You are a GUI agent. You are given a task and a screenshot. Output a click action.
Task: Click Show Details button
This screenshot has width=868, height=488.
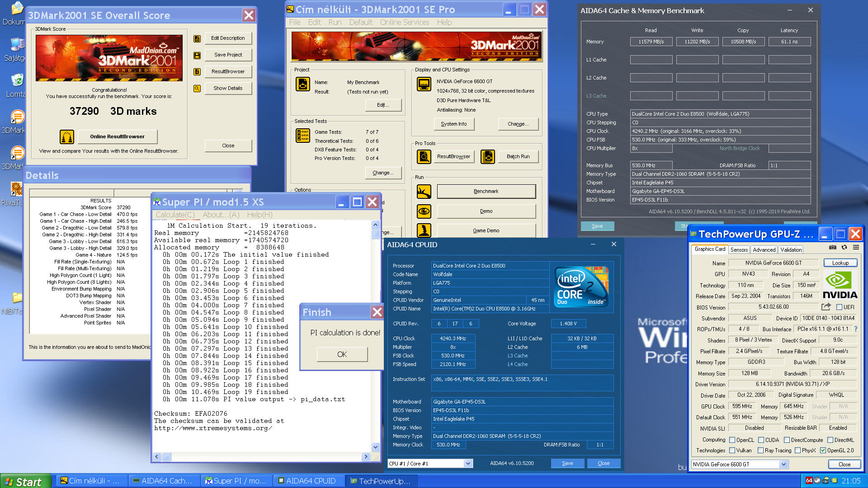click(x=228, y=89)
